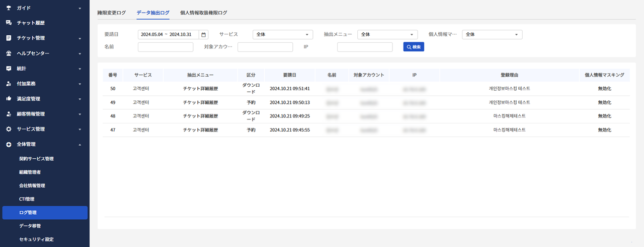Open the 個人情報マスキング dropdown filter
This screenshot has height=247, width=644.
pyautogui.click(x=492, y=35)
